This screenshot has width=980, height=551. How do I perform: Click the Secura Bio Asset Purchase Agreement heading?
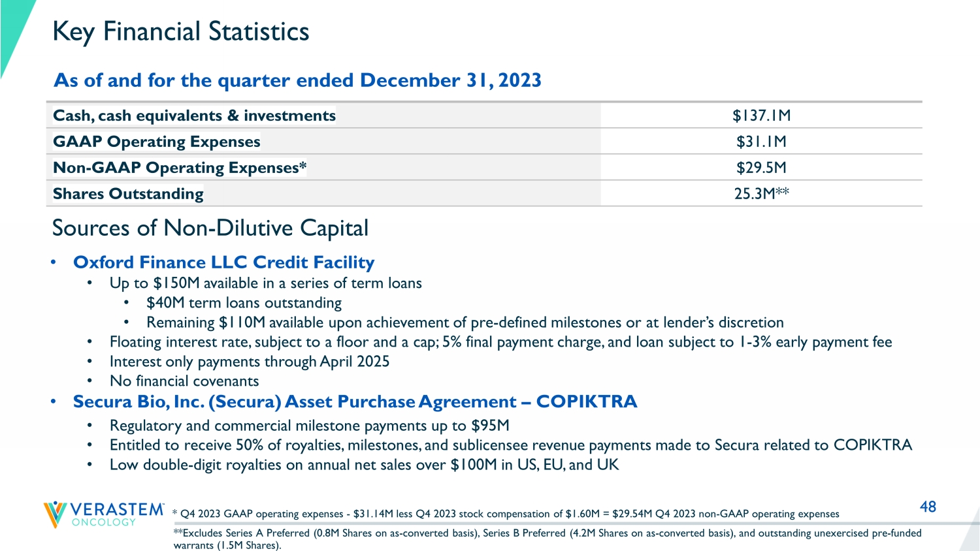[355, 401]
